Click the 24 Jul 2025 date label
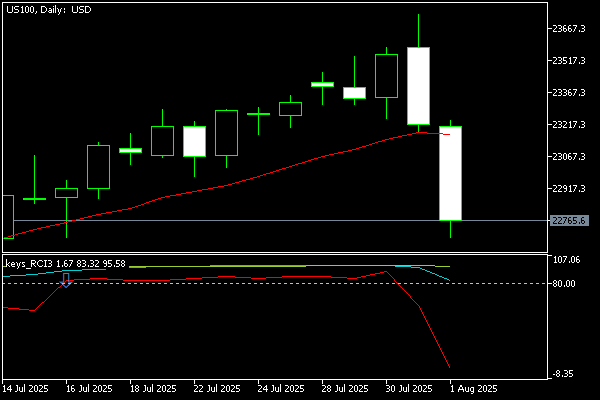 tap(281, 389)
